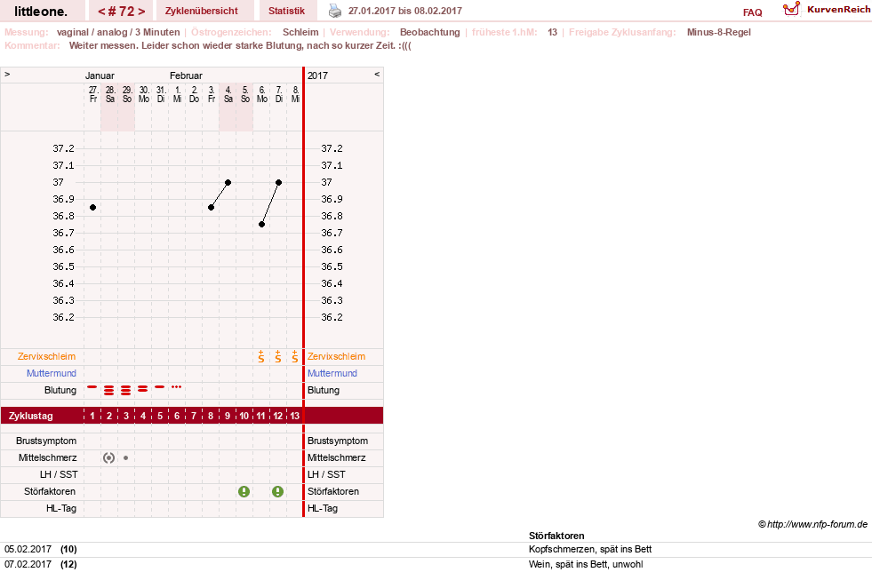
Task: Click the temperature point on 3. Fr
Action: (211, 207)
